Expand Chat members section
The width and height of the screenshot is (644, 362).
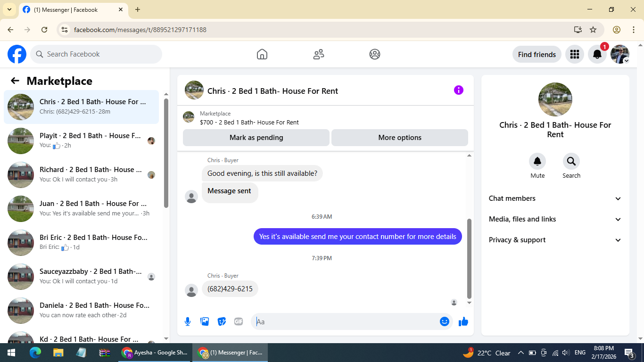555,198
